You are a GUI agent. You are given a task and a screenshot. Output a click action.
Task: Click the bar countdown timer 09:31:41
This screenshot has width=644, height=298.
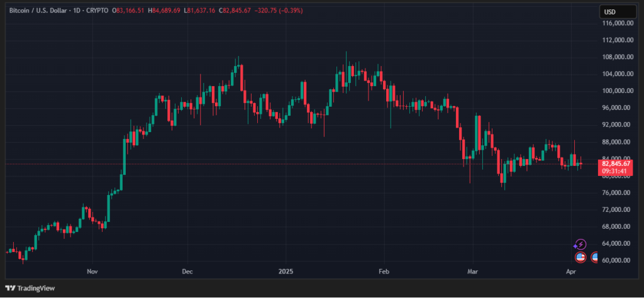tap(615, 172)
